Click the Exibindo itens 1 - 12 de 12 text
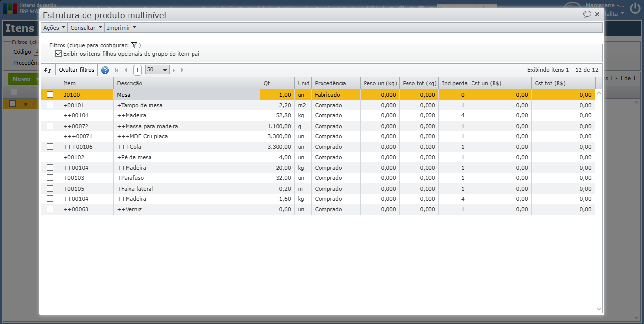 pos(562,70)
